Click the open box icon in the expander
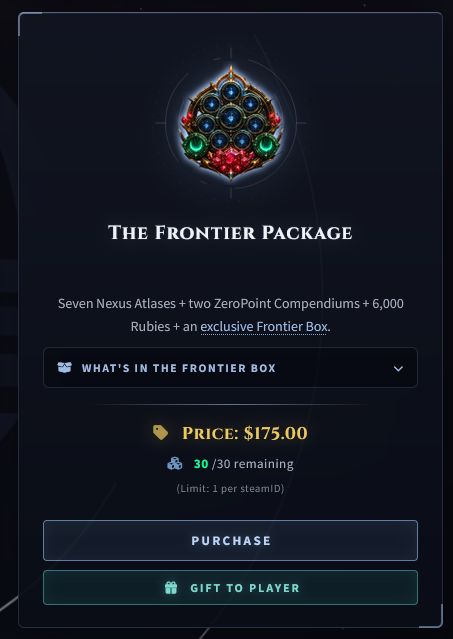Viewport: 453px width, 639px height. pos(64,368)
